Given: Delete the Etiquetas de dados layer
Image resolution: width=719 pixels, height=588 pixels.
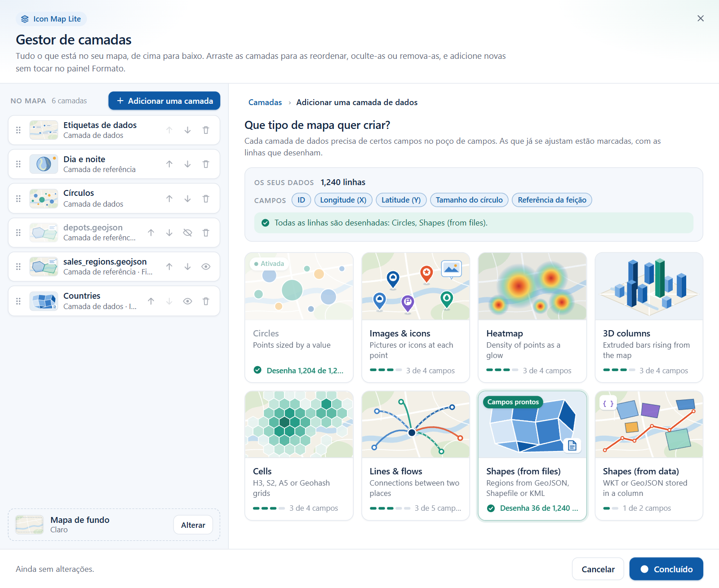Looking at the screenshot, I should (206, 130).
